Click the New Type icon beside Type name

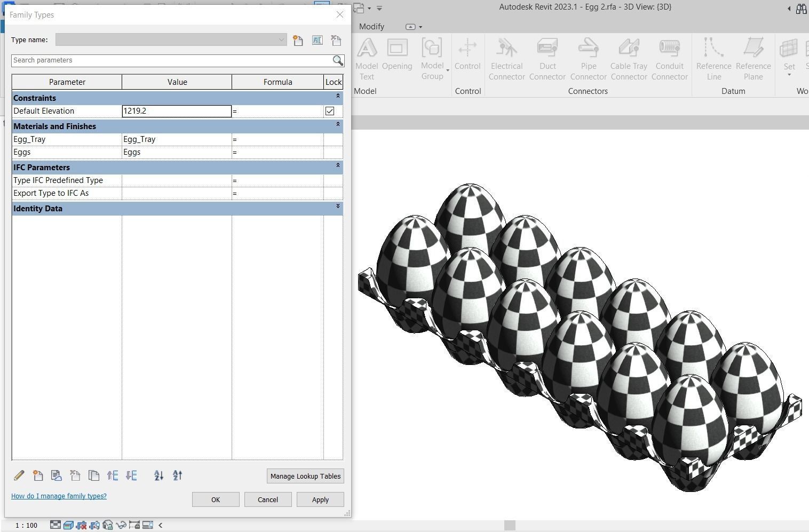point(298,40)
